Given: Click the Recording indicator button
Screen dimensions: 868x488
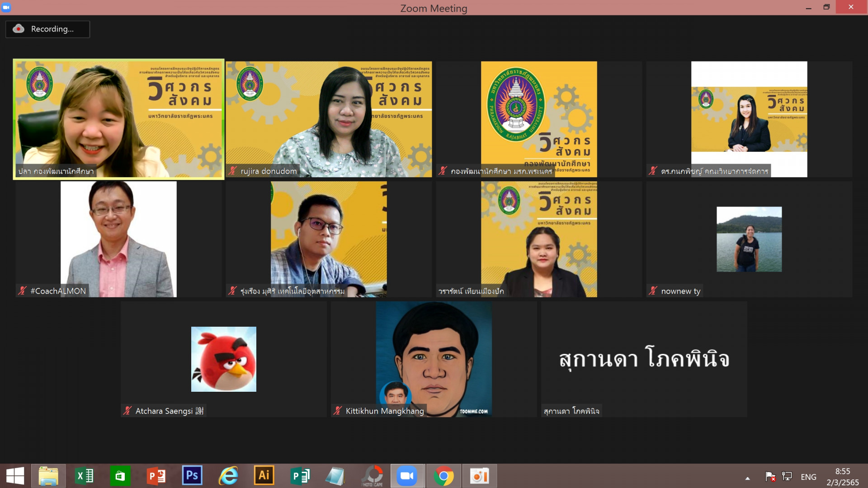Looking at the screenshot, I should click(x=47, y=29).
